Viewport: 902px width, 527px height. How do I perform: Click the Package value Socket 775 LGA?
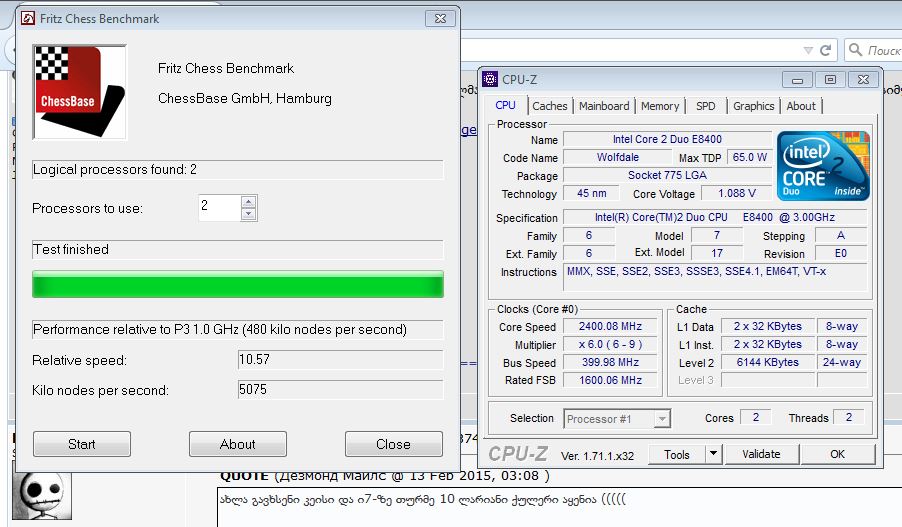667,175
